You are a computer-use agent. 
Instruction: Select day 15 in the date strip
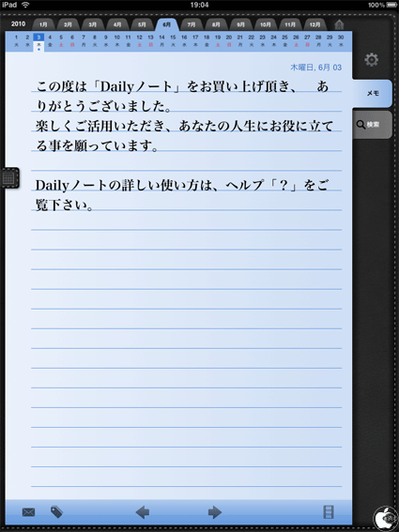tap(173, 40)
